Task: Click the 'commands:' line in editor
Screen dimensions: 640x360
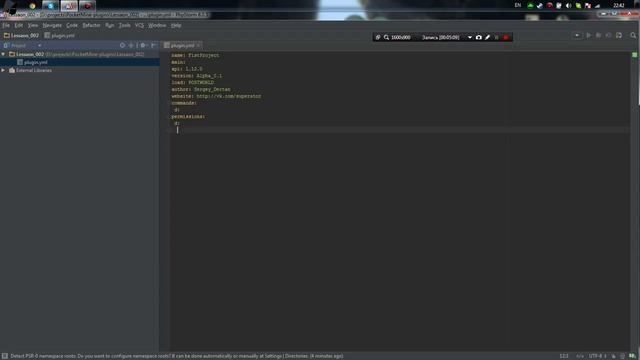Action: click(184, 103)
